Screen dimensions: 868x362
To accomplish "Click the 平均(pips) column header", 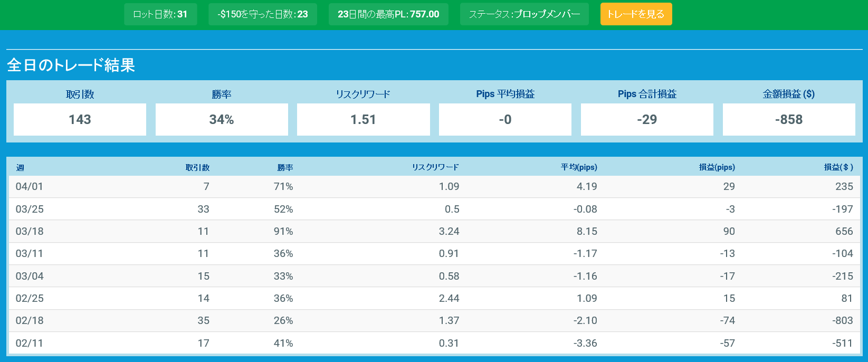I will pyautogui.click(x=579, y=167).
